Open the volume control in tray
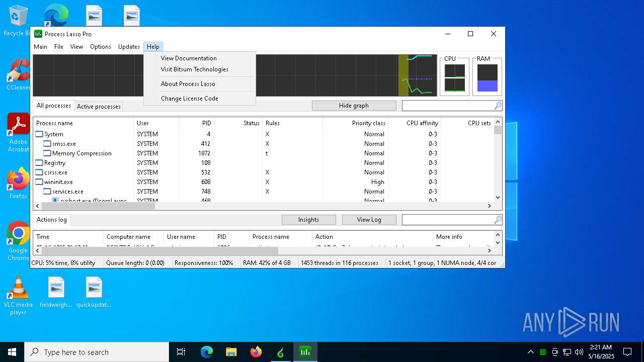The image size is (644, 362). [x=579, y=352]
